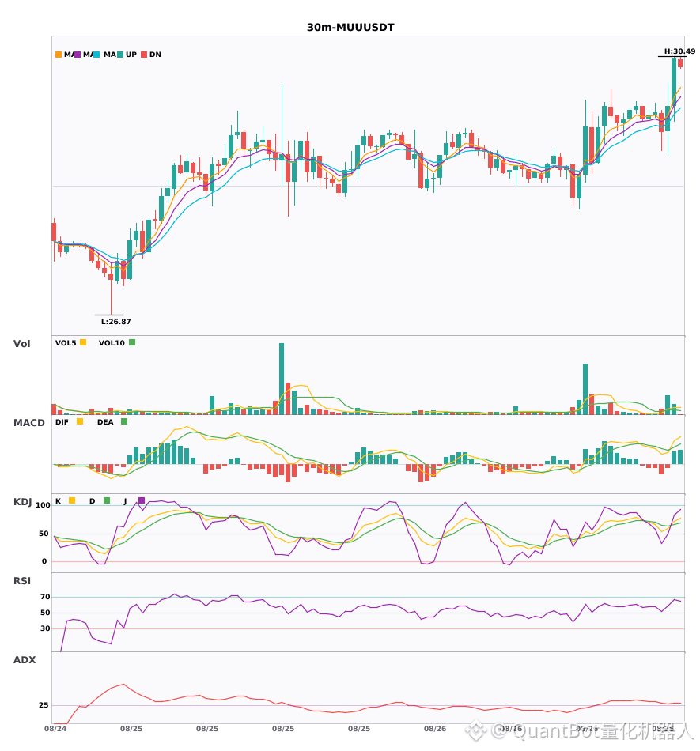Click the L:26.87 low price marker
The height and width of the screenshot is (751, 700).
click(x=116, y=322)
